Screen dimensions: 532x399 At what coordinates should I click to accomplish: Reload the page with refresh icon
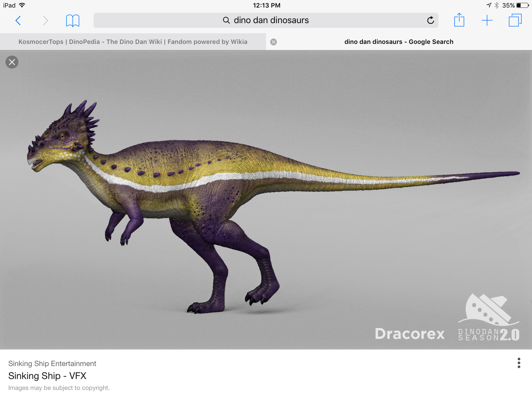430,20
